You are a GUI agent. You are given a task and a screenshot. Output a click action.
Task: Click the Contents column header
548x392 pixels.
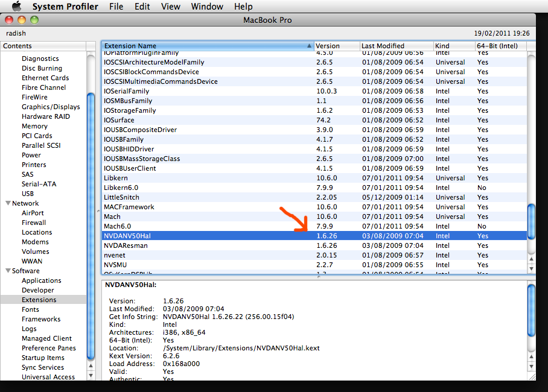point(43,46)
